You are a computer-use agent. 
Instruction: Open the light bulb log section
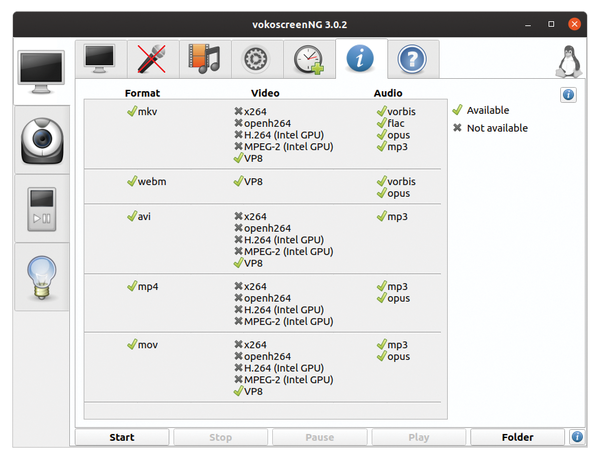[42, 277]
